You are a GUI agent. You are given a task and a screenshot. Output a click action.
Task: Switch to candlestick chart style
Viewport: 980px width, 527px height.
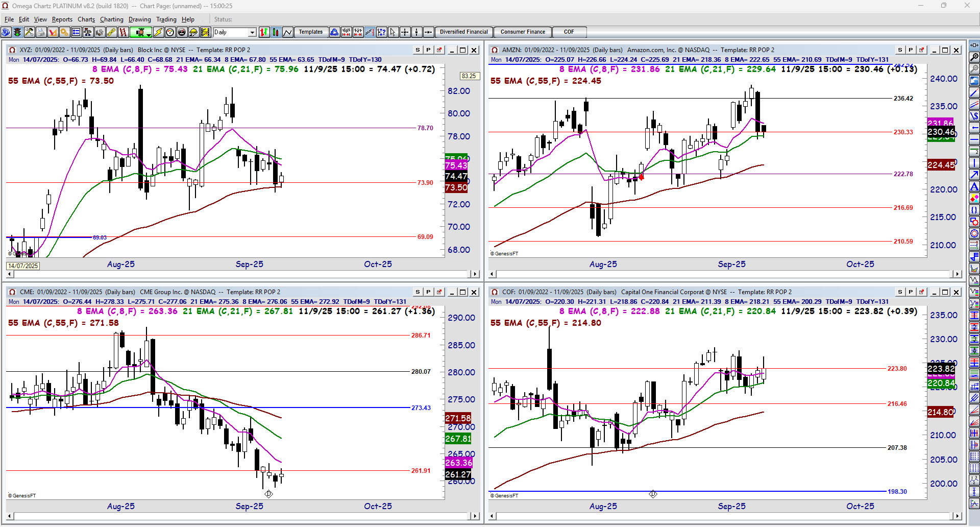pos(276,32)
